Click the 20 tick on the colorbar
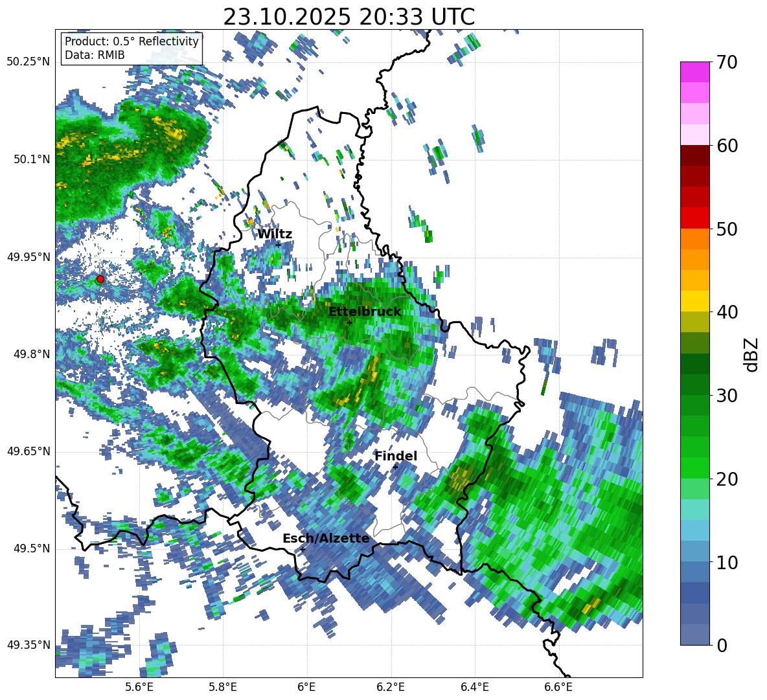This screenshot has width=767, height=700. click(x=726, y=479)
